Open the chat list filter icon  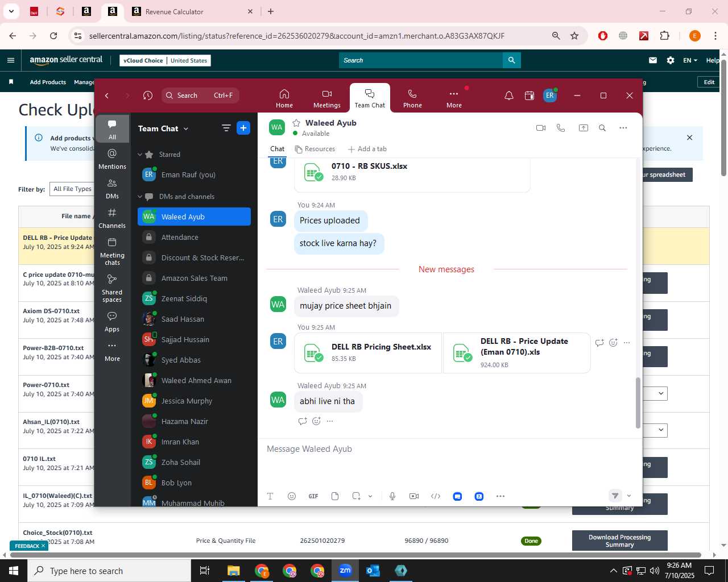(x=226, y=128)
